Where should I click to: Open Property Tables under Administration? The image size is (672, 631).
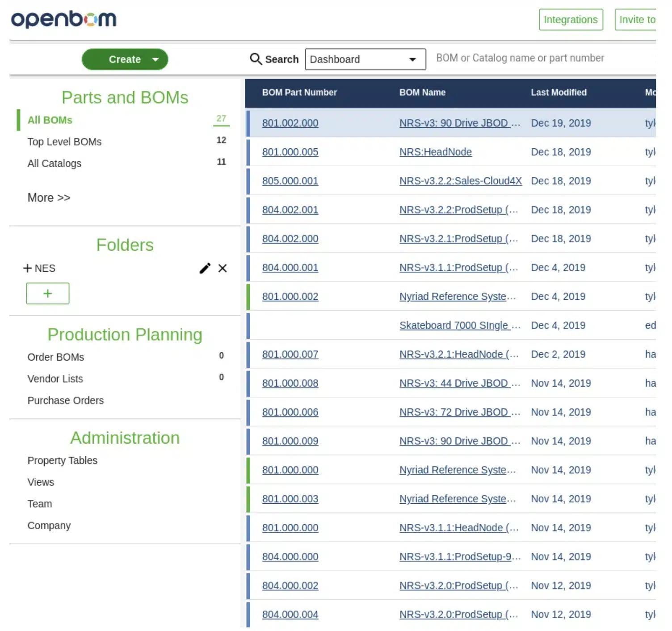(62, 460)
